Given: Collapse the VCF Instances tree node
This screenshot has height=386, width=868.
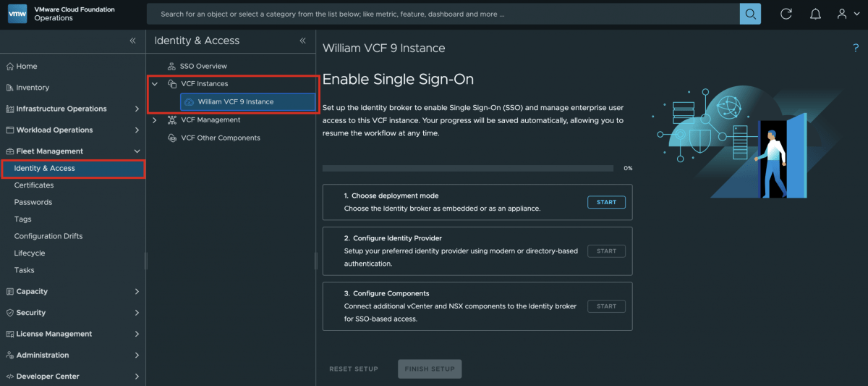Looking at the screenshot, I should click(154, 84).
